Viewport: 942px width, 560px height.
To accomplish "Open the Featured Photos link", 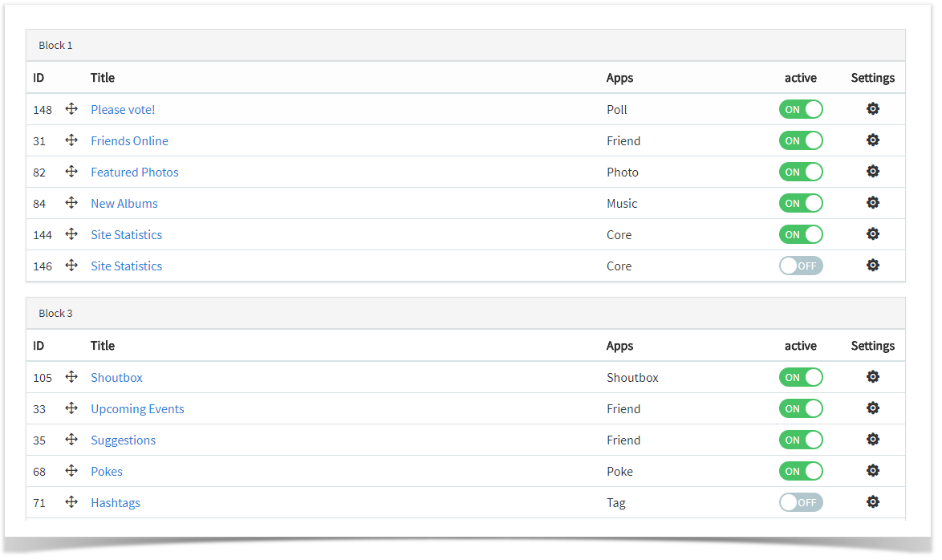I will pyautogui.click(x=135, y=172).
